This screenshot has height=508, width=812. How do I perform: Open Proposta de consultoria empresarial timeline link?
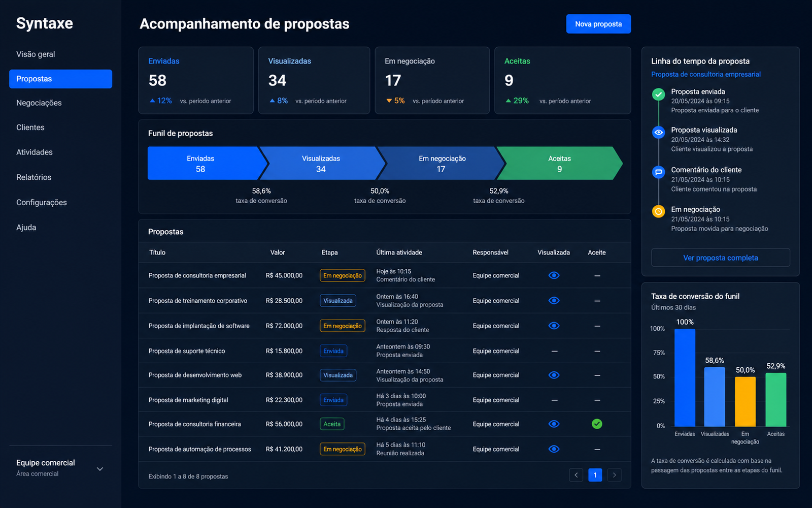coord(705,74)
